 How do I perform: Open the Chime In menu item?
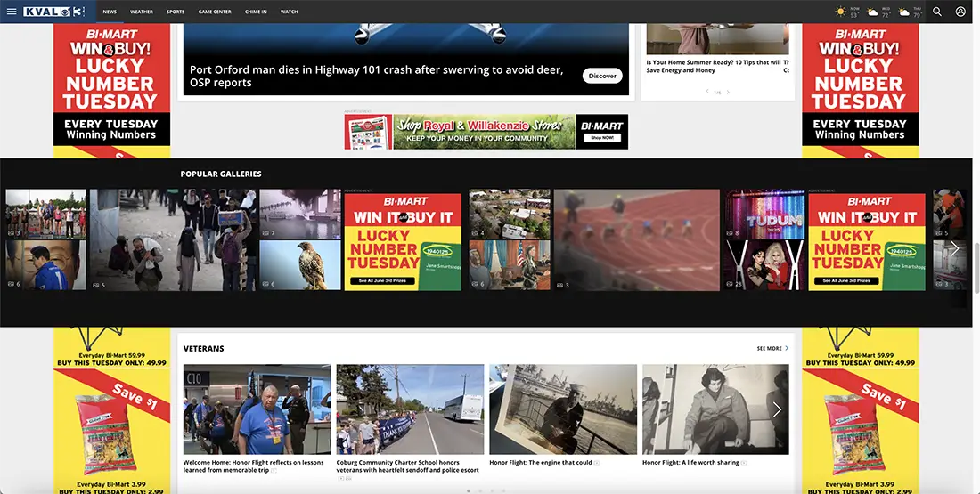[256, 12]
